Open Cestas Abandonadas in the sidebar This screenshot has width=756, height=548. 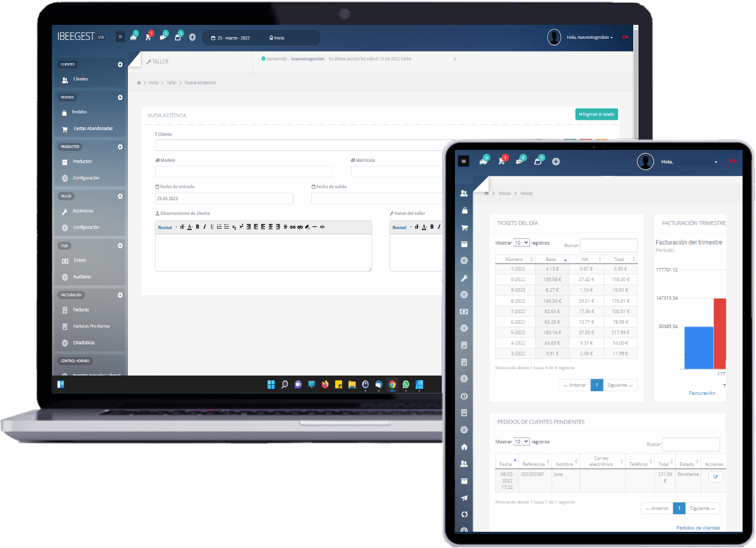93,128
